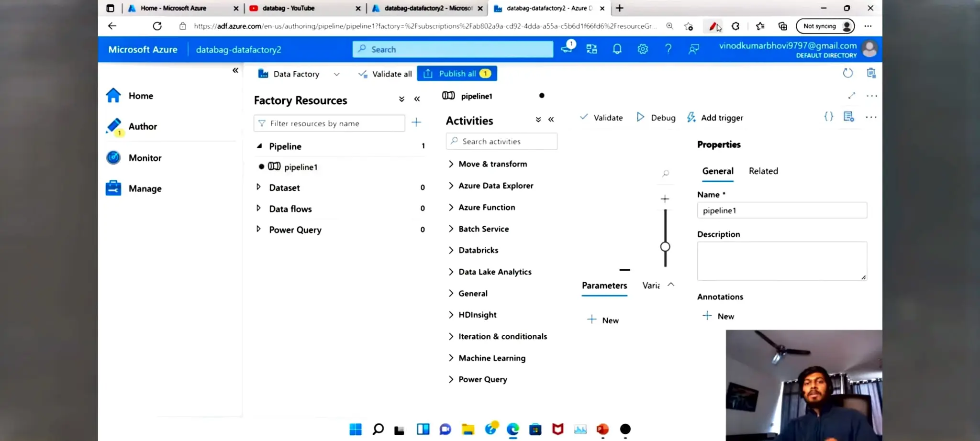Switch to the databag YouTube browser tab
The height and width of the screenshot is (441, 980).
point(304,8)
